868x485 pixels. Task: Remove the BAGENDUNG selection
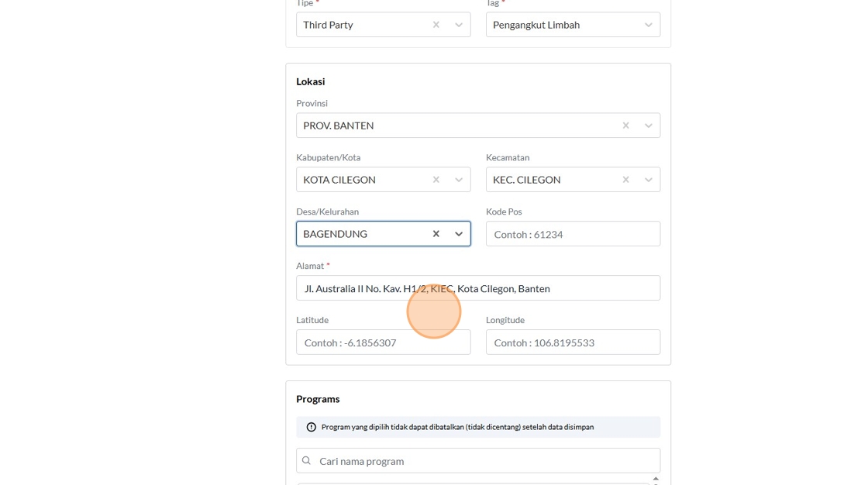(436, 234)
